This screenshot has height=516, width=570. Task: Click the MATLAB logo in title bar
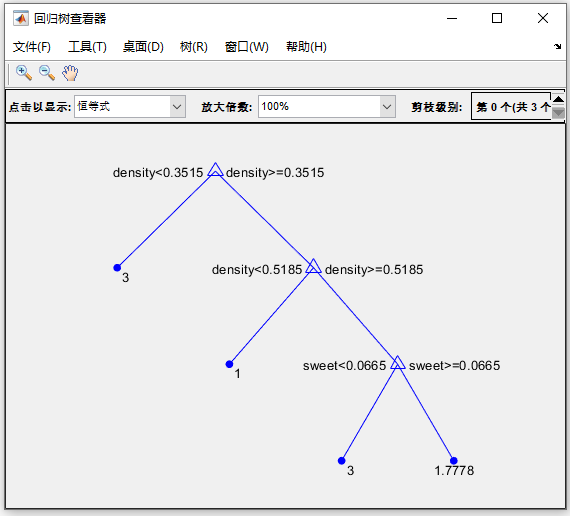pyautogui.click(x=20, y=18)
